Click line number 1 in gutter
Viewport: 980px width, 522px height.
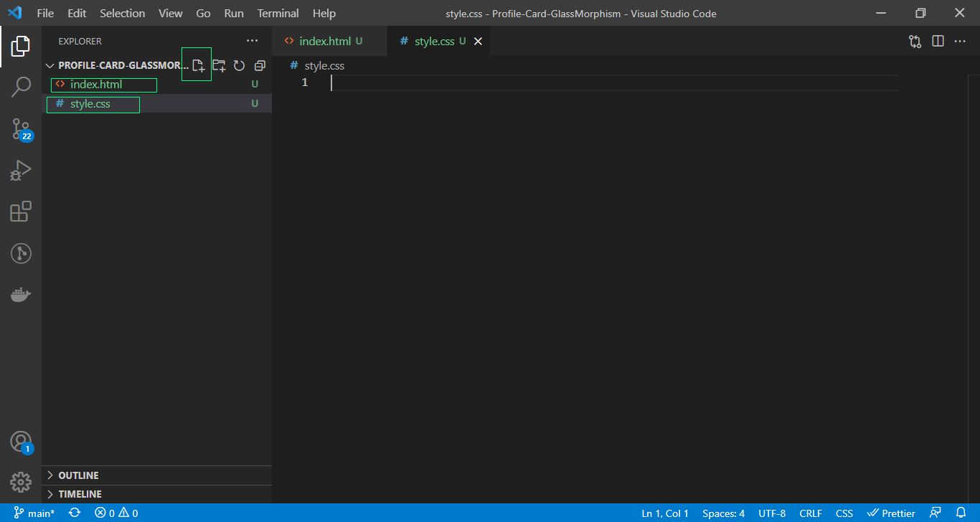pyautogui.click(x=305, y=83)
